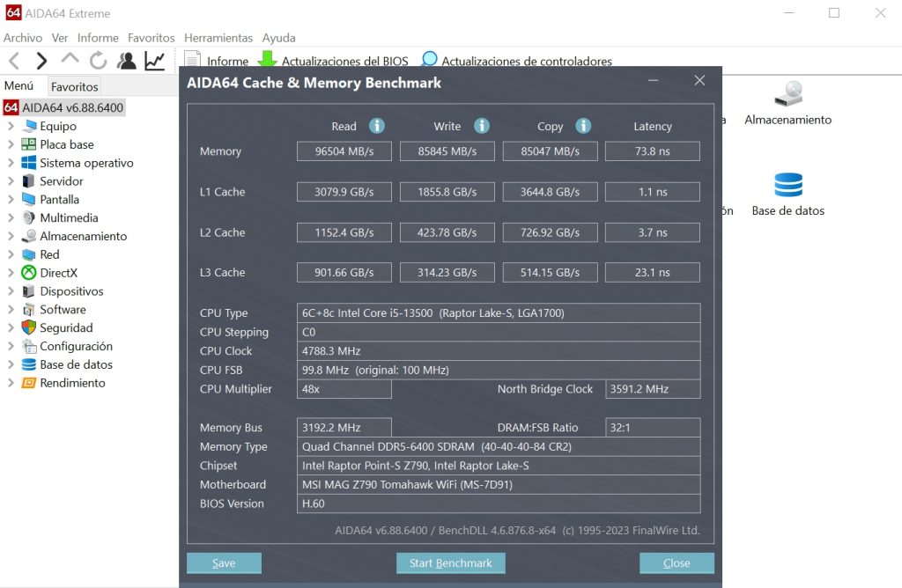This screenshot has width=902, height=588.
Task: Open the Ver menu
Action: pyautogui.click(x=60, y=38)
